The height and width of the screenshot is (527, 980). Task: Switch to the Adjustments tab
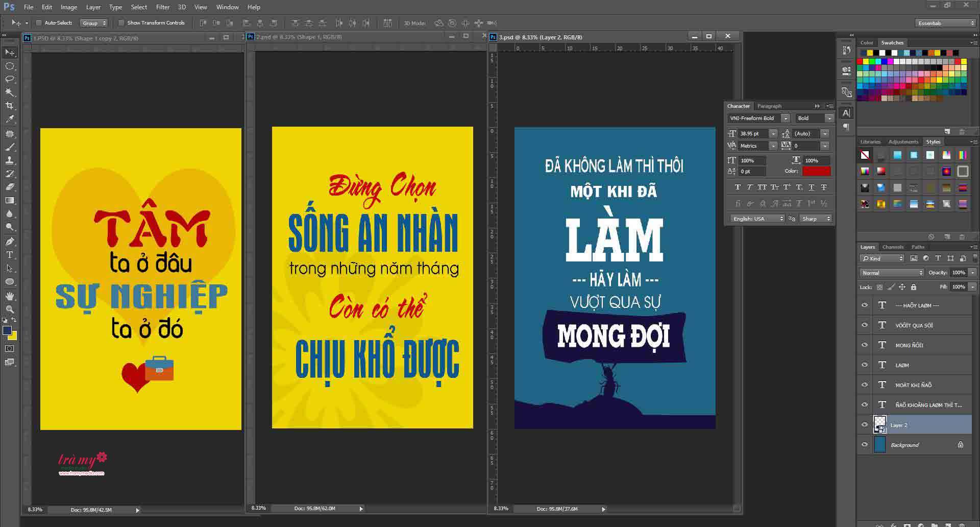coord(903,142)
